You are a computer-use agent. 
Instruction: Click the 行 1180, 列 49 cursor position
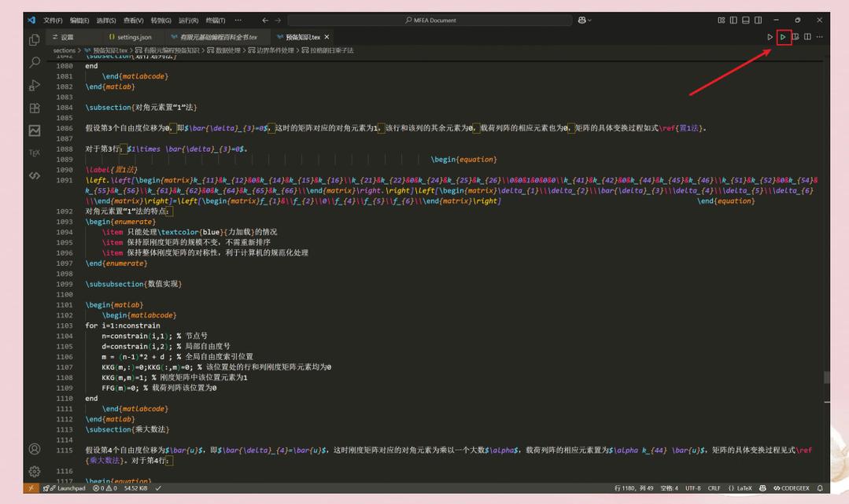[x=633, y=488]
